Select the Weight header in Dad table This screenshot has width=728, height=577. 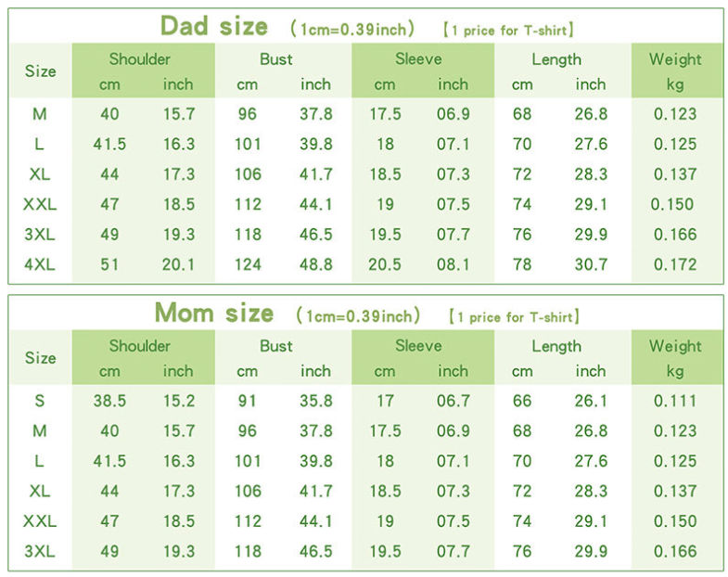pyautogui.click(x=675, y=59)
